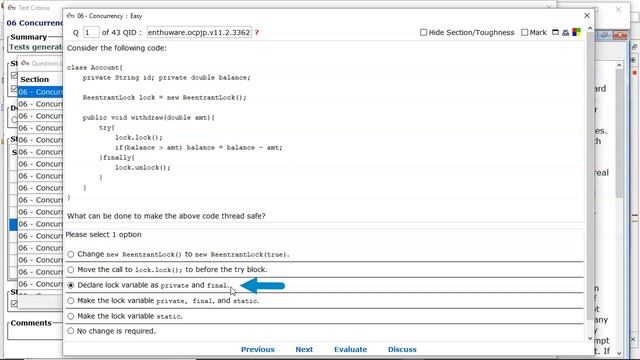This screenshot has width=640, height=360.
Task: Click question window scrollbar up arrow
Action: click(x=590, y=28)
